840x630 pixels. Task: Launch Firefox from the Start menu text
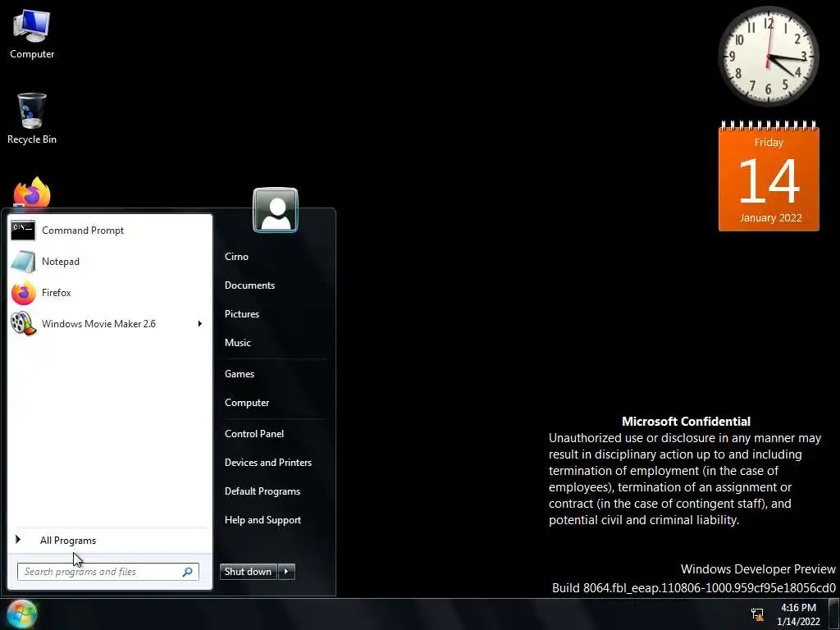[x=57, y=293]
